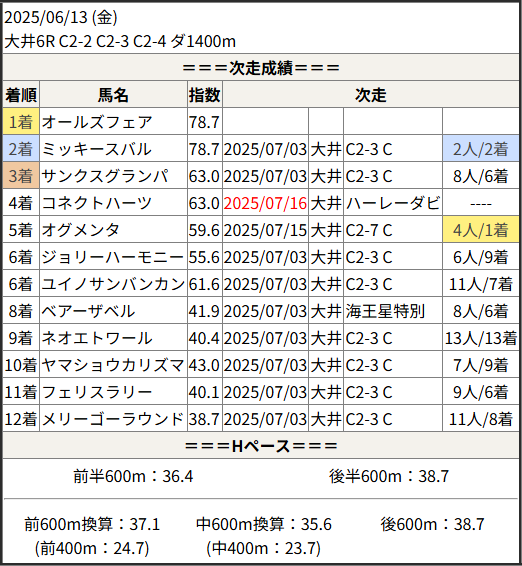
Task: Click the 次走 column header
Action: point(371,95)
